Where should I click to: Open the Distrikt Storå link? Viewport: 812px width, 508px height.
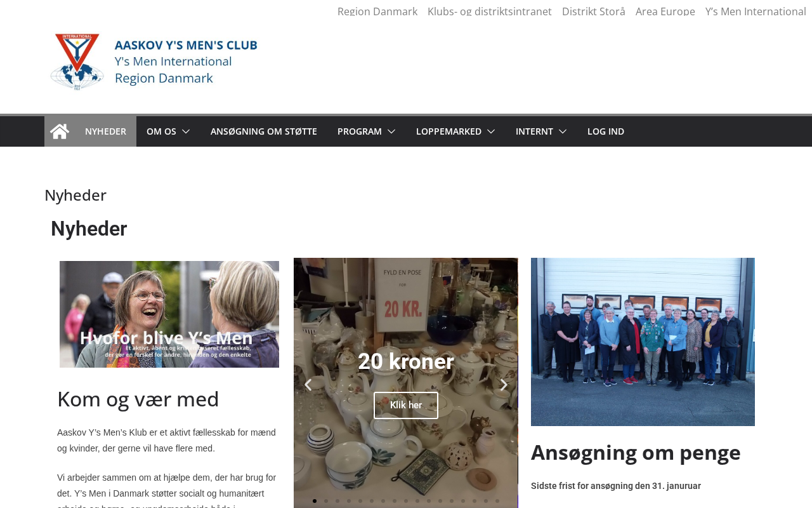coord(594,11)
